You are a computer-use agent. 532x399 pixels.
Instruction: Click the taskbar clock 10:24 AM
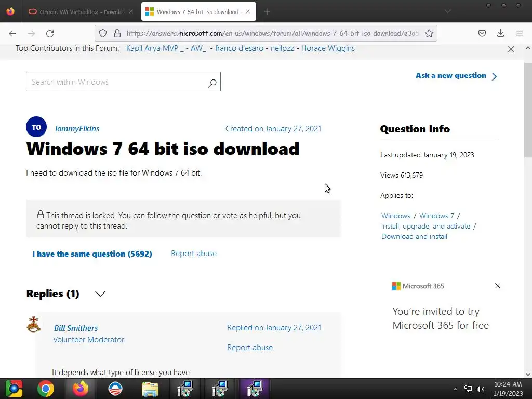(508, 384)
